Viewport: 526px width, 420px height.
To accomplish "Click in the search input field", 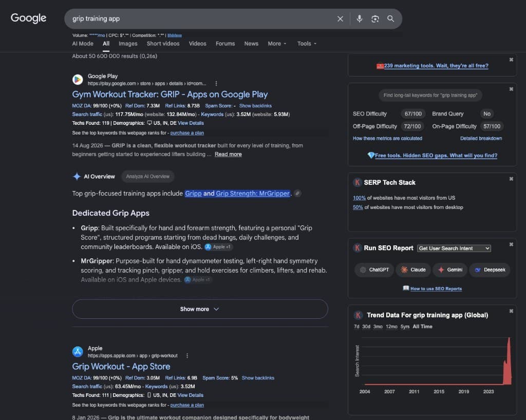I will [x=201, y=19].
